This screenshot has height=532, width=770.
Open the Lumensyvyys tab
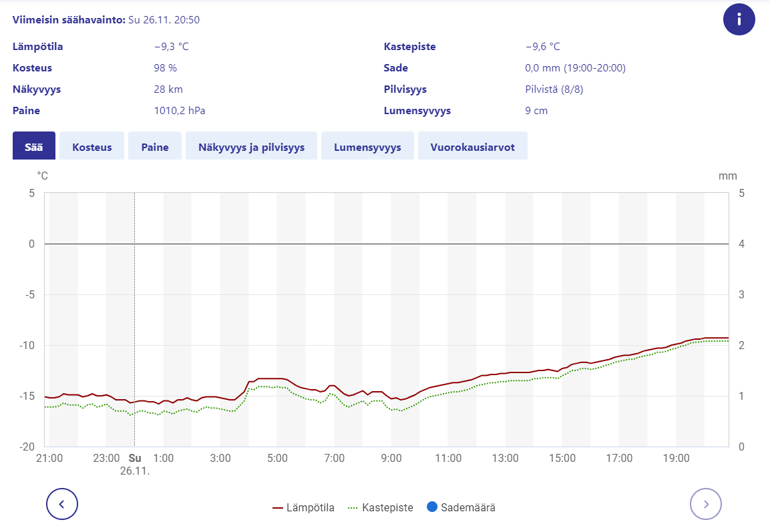coord(367,146)
